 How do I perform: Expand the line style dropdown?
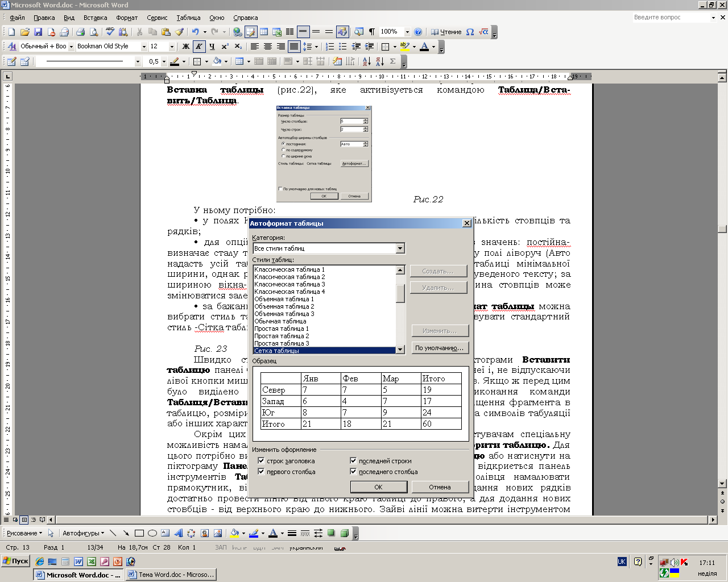(138, 61)
